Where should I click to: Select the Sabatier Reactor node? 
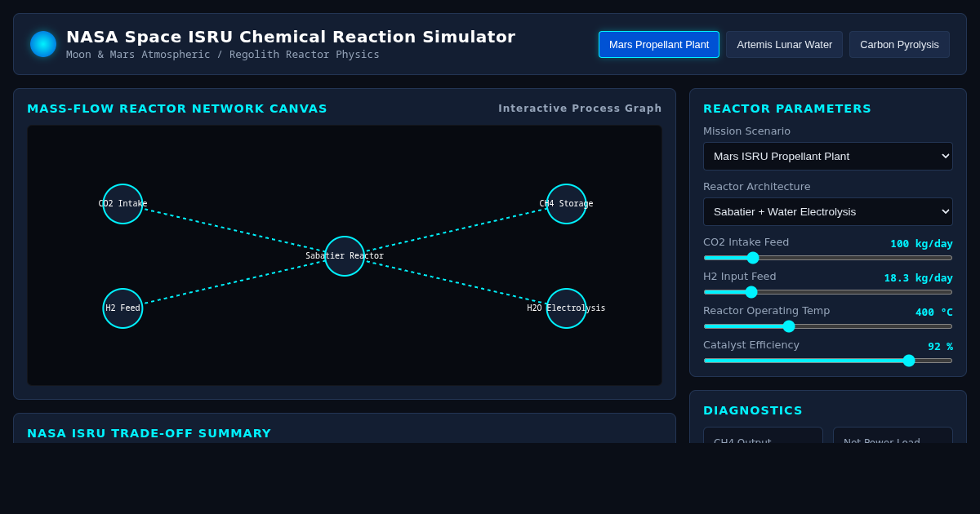tap(345, 256)
